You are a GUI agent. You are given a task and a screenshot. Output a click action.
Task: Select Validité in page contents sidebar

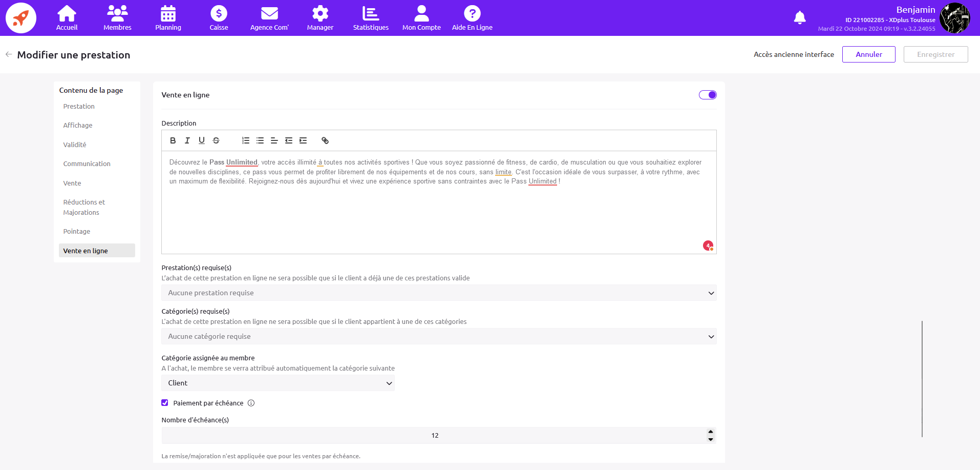[75, 145]
